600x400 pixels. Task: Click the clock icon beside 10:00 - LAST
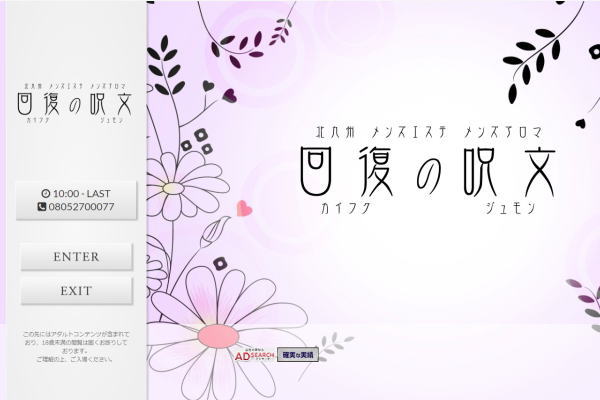point(46,193)
